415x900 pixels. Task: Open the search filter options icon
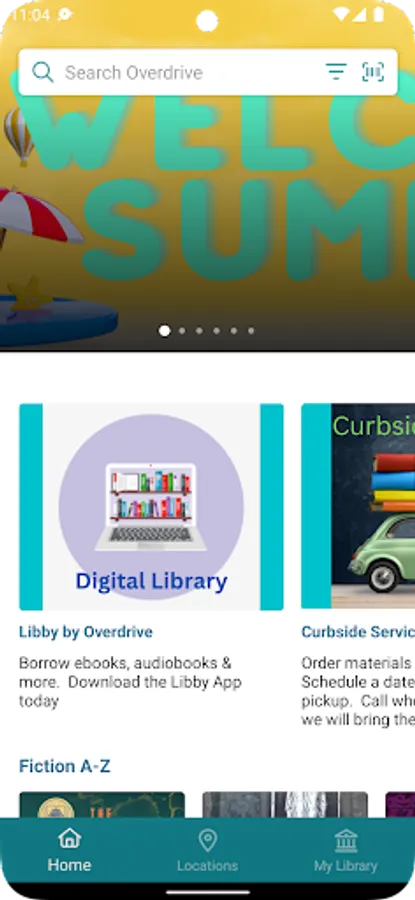336,72
